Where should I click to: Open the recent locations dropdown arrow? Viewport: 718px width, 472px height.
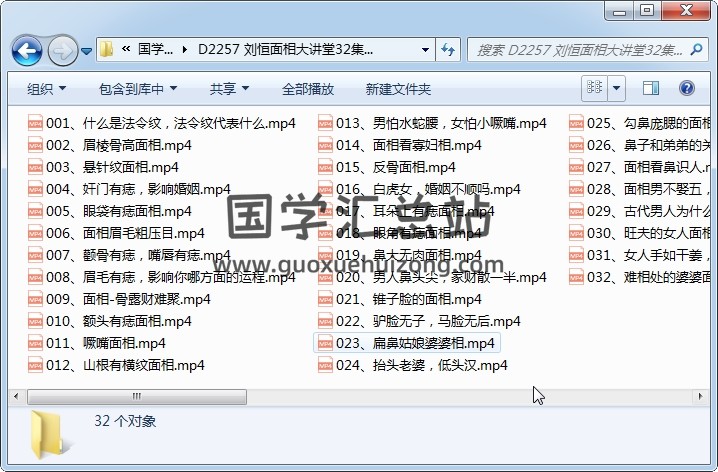click(x=87, y=51)
